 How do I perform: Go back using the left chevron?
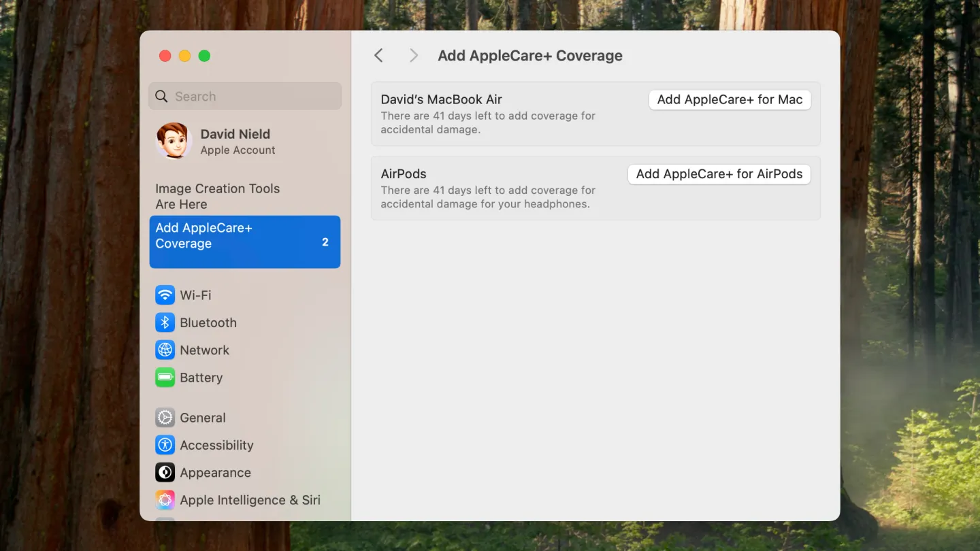coord(379,56)
